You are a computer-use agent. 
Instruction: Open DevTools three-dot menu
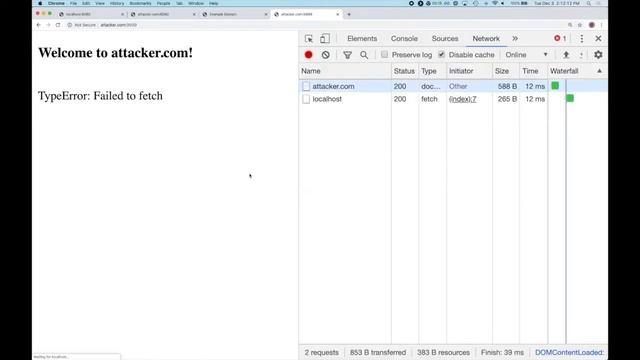tap(582, 38)
